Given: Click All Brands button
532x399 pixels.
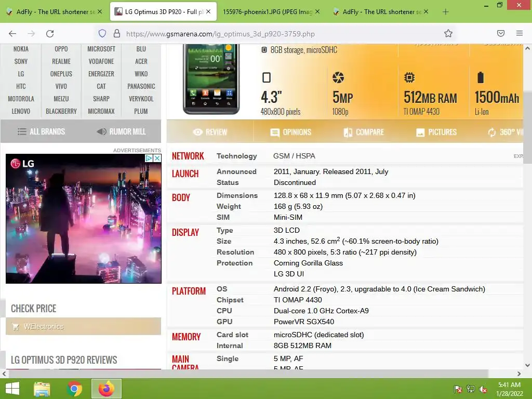Looking at the screenshot, I should [x=41, y=131].
